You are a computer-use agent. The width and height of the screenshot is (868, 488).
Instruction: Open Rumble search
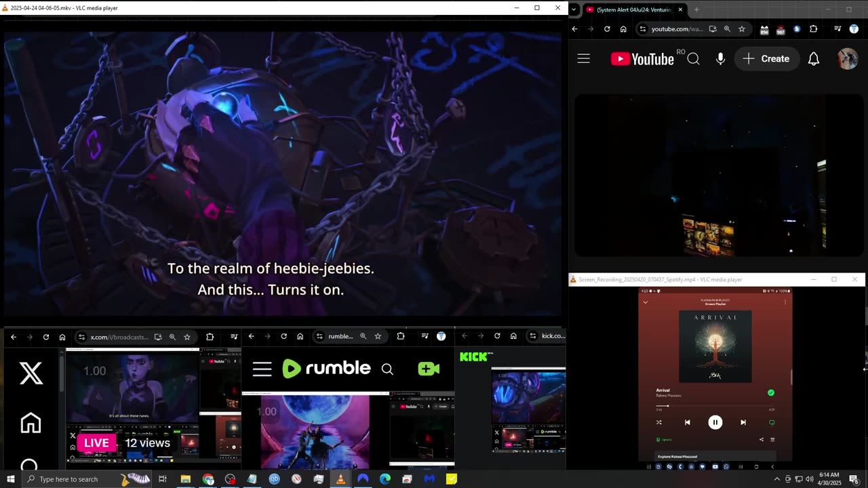[x=387, y=369]
